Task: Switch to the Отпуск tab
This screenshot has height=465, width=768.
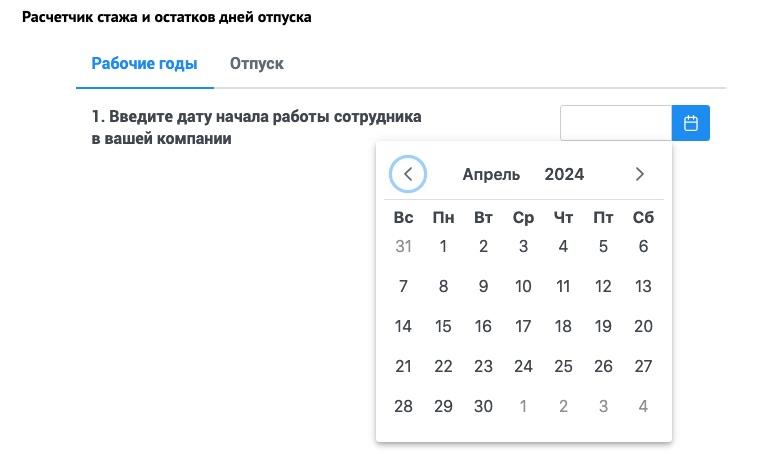Action: click(x=257, y=64)
